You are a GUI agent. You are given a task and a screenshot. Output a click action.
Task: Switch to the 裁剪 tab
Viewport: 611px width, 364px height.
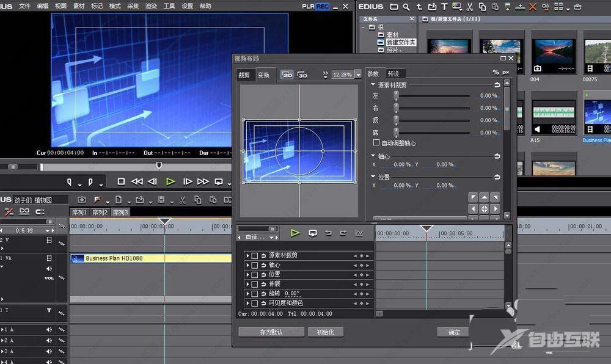(244, 75)
